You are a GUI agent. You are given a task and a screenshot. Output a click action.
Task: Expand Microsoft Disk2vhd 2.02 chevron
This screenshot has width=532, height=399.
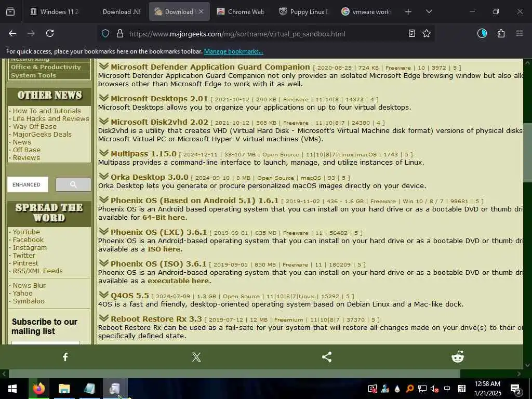coord(104,121)
